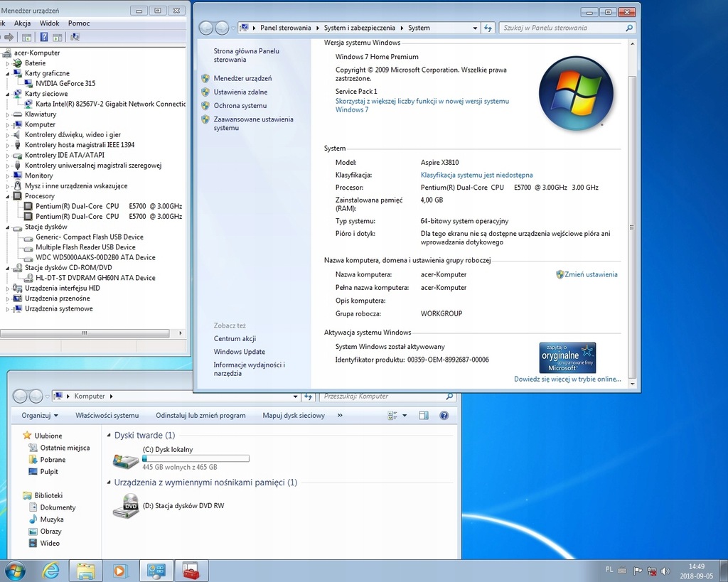Image resolution: width=728 pixels, height=582 pixels.
Task: Click the forward arrow in Device Manager toolbar
Action: (x=8, y=37)
